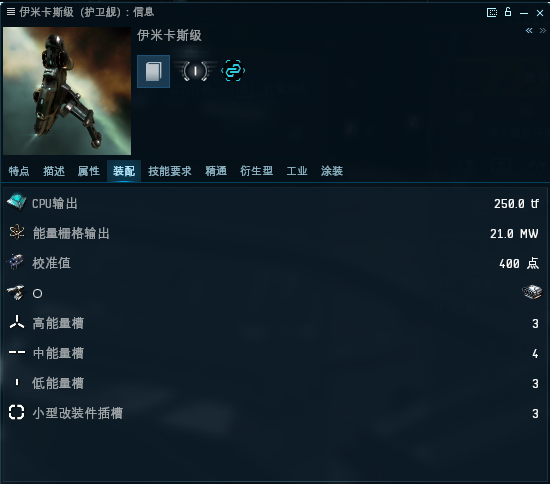Click the launcher hardpoint icon on right

pos(532,292)
